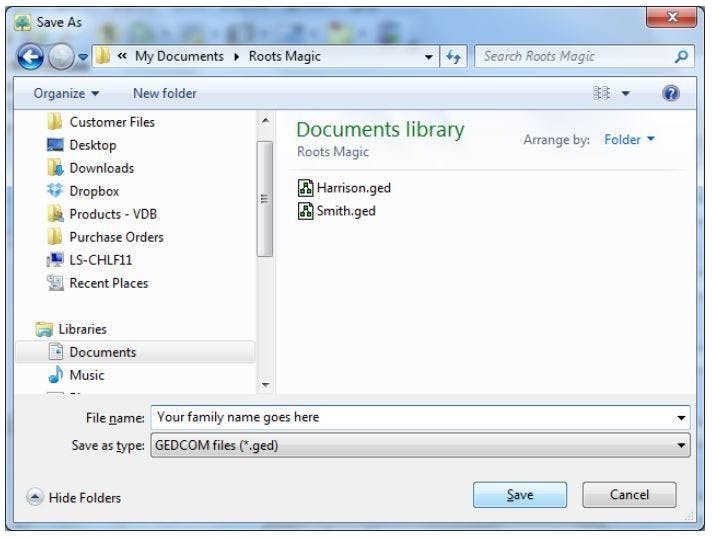Select Roots Magic in the breadcrumb
Image resolution: width=712 pixels, height=539 pixels.
pyautogui.click(x=285, y=56)
